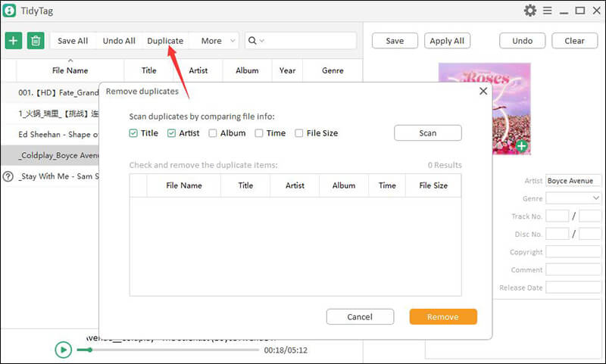Click the play button in the player
The width and height of the screenshot is (606, 364).
(x=63, y=350)
